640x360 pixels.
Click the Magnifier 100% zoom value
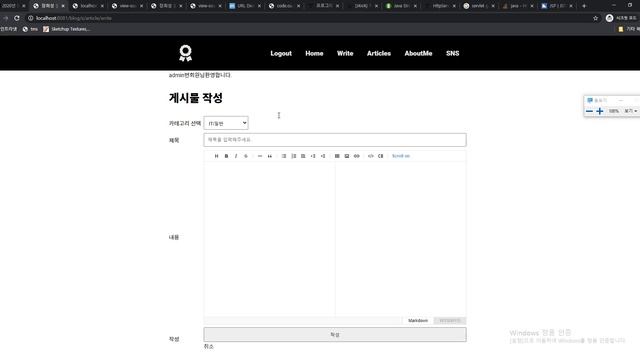click(613, 111)
